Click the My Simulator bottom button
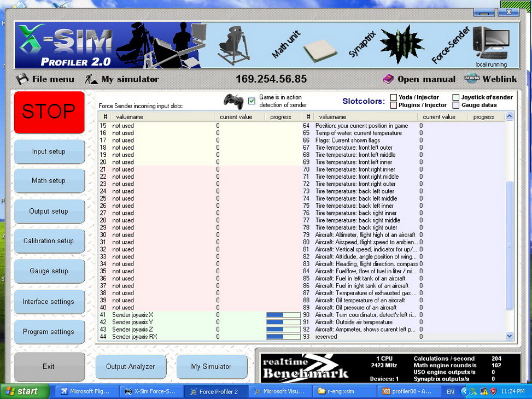The height and width of the screenshot is (399, 532). point(212,367)
